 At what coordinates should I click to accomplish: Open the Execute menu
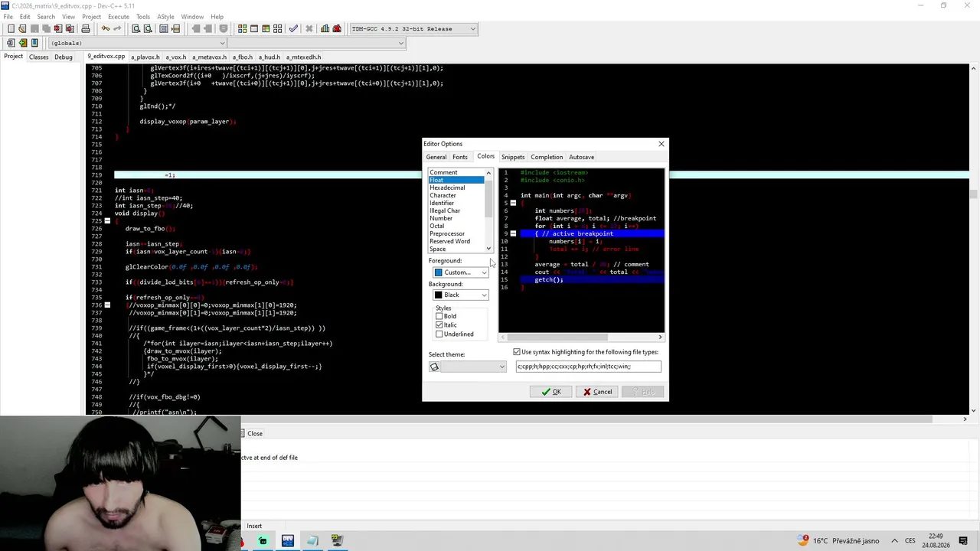coord(119,16)
